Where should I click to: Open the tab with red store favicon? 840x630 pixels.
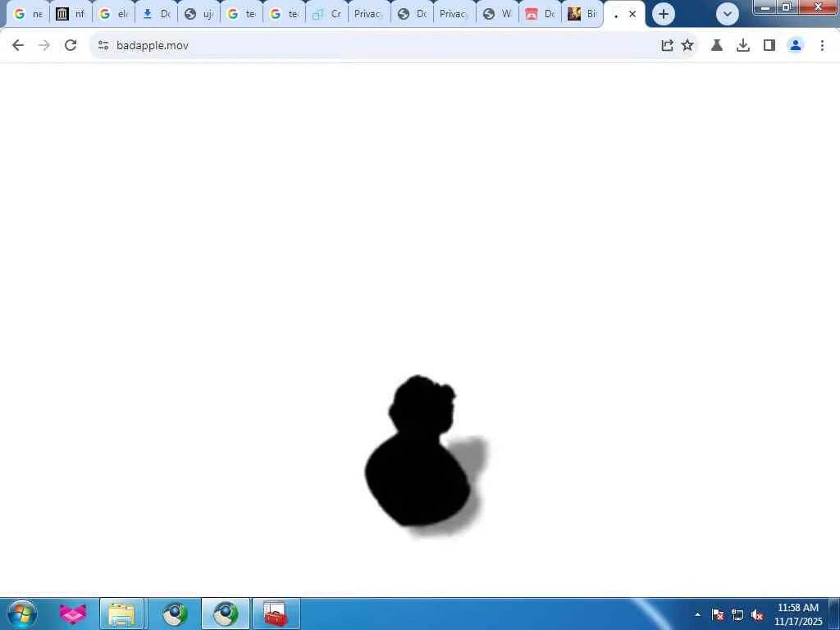click(x=540, y=15)
